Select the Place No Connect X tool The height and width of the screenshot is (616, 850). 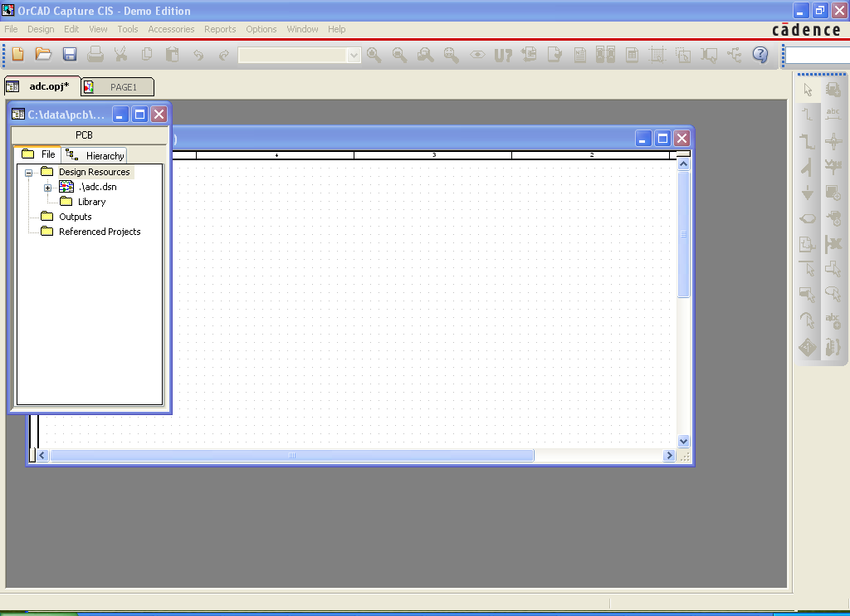(833, 244)
